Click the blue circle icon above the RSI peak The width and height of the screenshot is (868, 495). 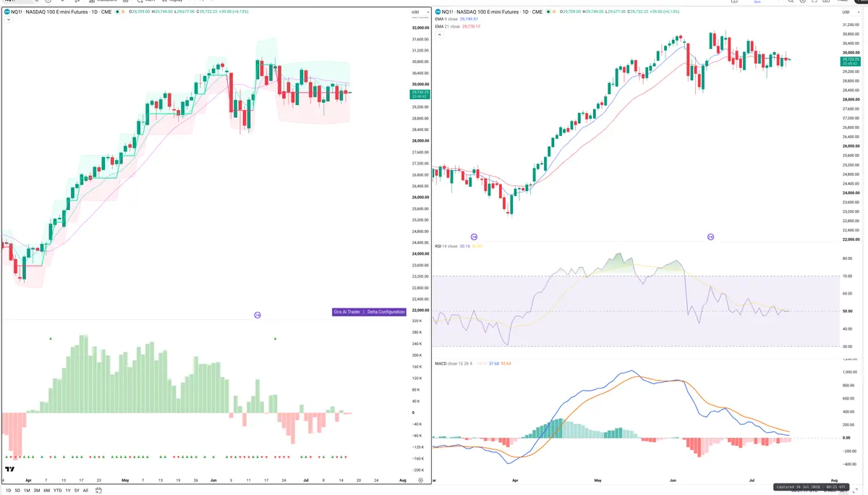710,237
